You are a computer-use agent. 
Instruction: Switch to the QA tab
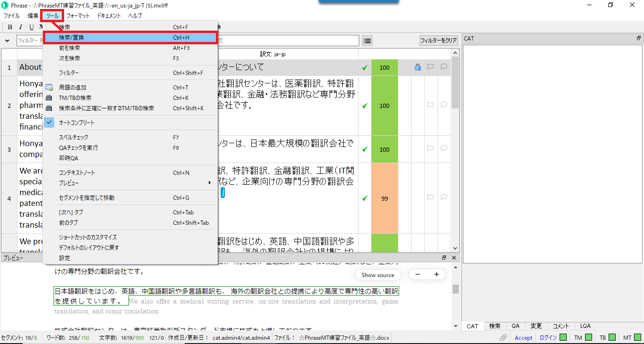click(x=515, y=326)
